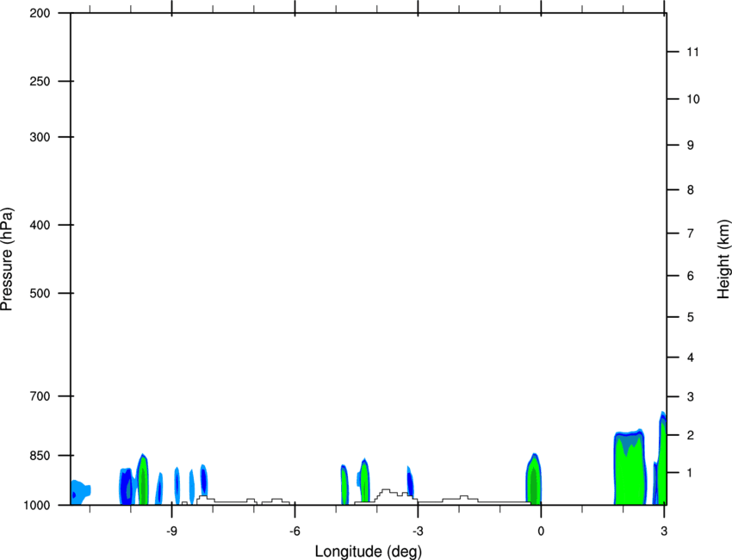Image resolution: width=732 pixels, height=560 pixels.
Task: Click height tick label 11
Action: point(692,52)
